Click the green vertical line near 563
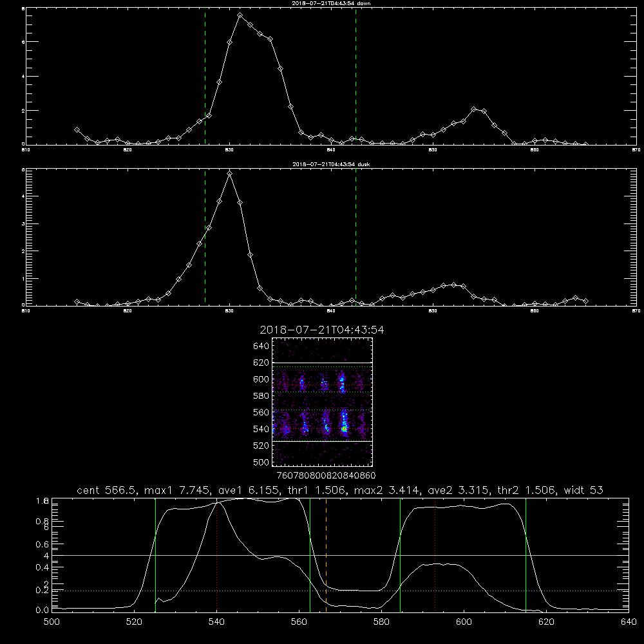The height and width of the screenshot is (644, 644). point(310,555)
